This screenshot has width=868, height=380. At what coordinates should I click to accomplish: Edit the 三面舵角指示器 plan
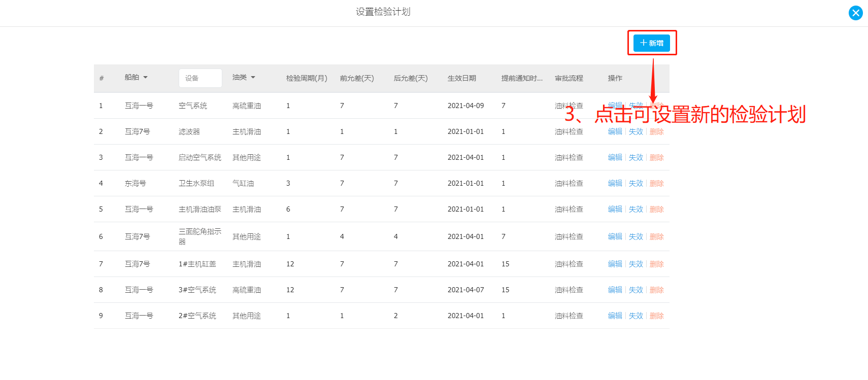pyautogui.click(x=615, y=236)
